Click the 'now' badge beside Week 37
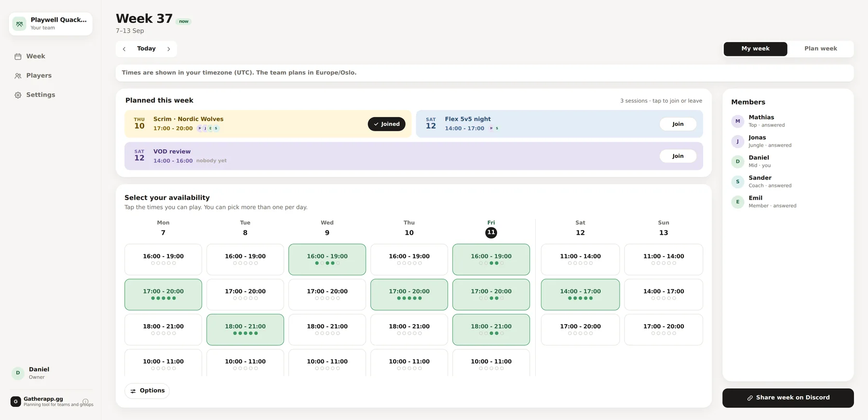 184,22
